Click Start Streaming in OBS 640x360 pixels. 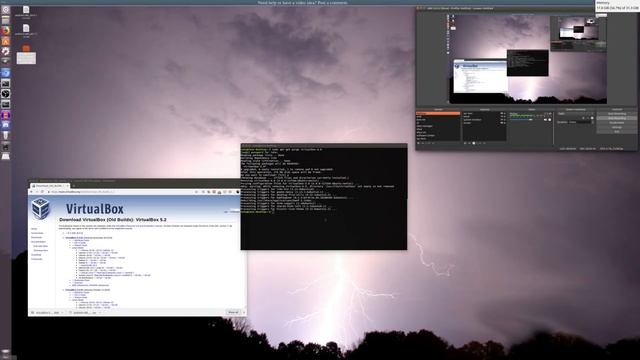(x=617, y=113)
